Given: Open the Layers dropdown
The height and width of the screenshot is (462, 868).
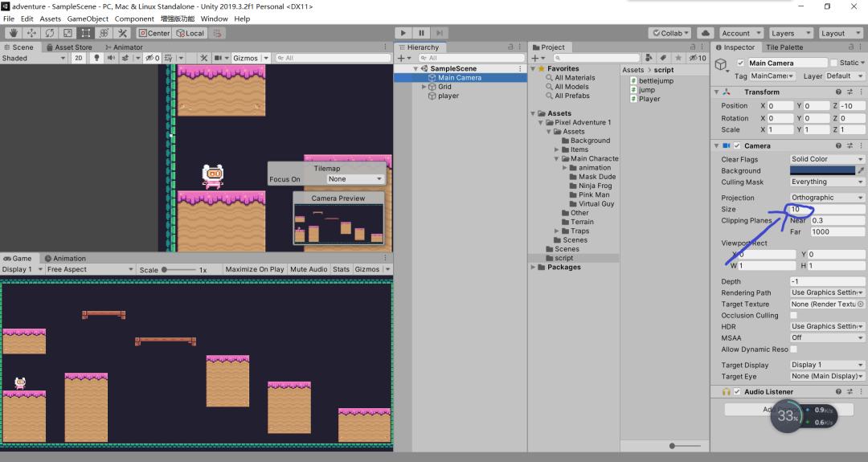Looking at the screenshot, I should 789,33.
